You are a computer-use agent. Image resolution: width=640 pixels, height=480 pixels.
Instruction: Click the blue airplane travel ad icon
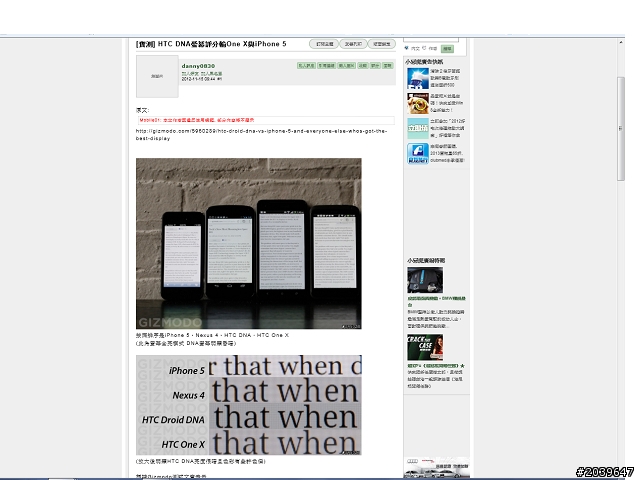[x=418, y=153]
